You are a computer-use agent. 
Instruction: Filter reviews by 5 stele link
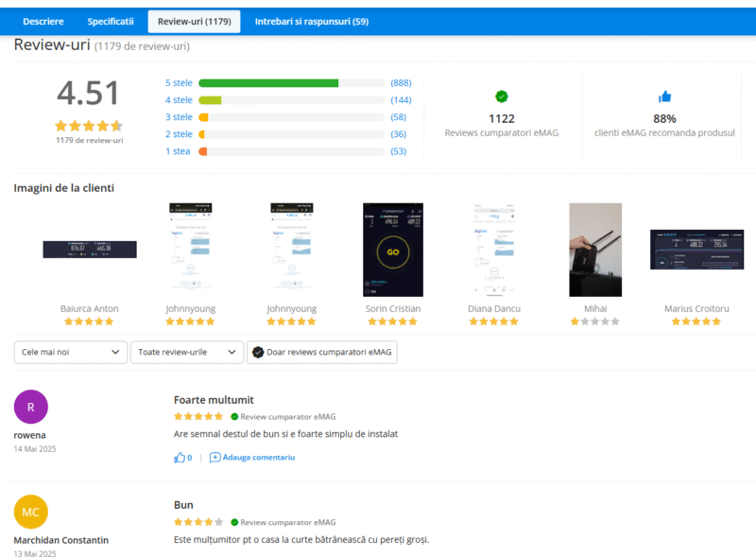179,83
